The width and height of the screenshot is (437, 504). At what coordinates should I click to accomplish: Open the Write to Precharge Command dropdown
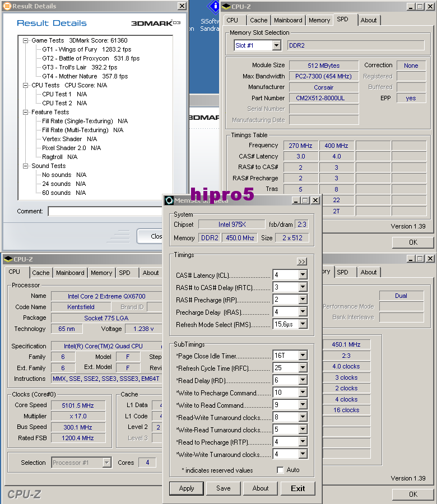tap(303, 393)
